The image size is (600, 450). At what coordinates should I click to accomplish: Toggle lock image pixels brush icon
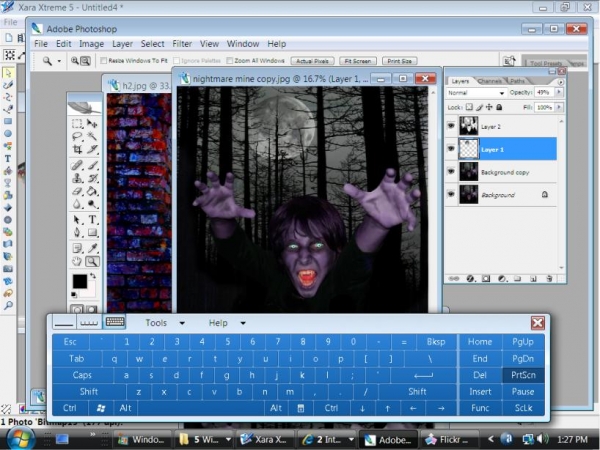point(479,107)
